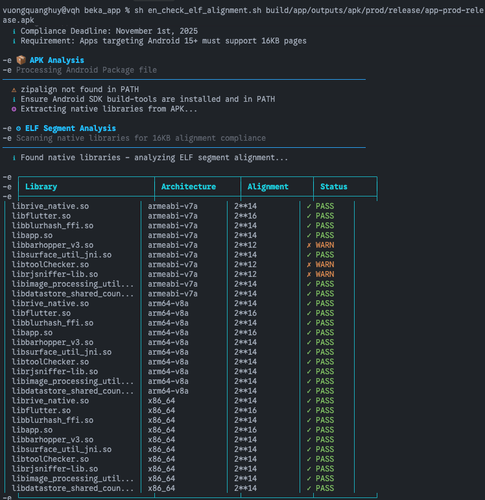
Task: Click the package box icon beside APK Analysis
Action: coord(21,60)
